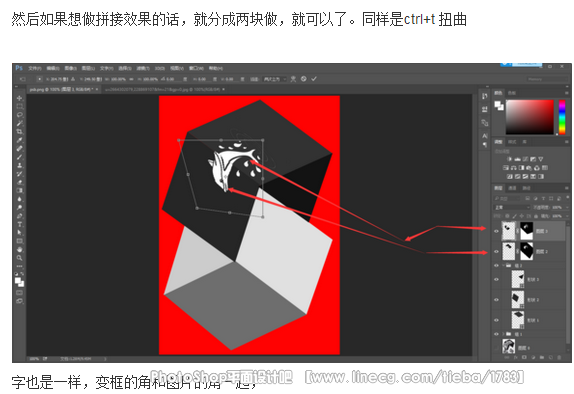This screenshot has width=574, height=394.
Task: Select the Crop tool
Action: [x=19, y=131]
